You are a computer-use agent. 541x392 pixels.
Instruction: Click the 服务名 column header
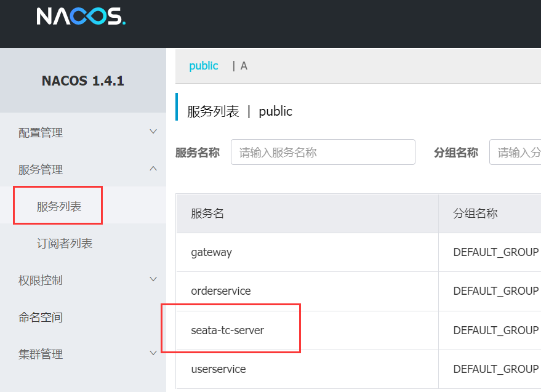307,214
